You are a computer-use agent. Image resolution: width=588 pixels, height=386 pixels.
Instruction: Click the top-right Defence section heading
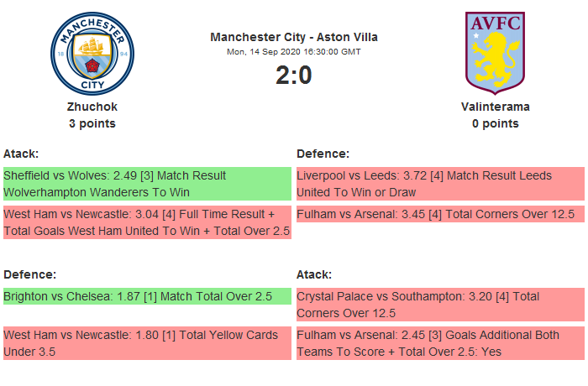[323, 154]
